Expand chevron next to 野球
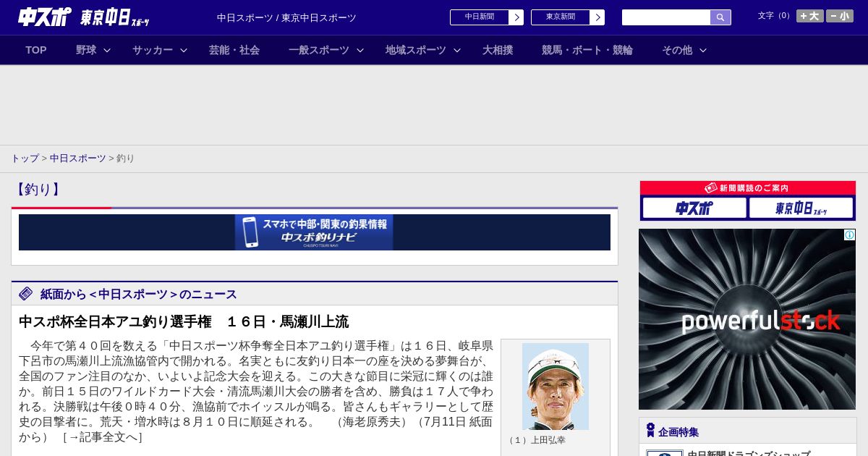Screen dimensions: 868x456 pyautogui.click(x=107, y=50)
